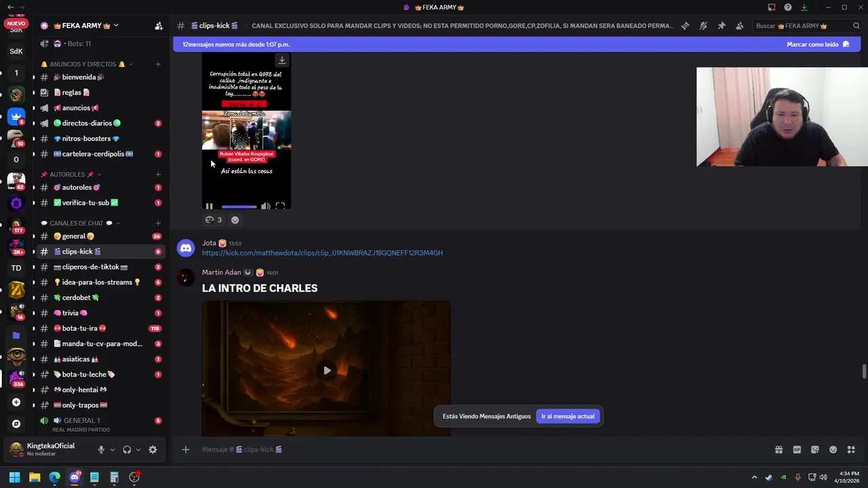
Task: Add a server with plus icon
Action: tap(16, 402)
